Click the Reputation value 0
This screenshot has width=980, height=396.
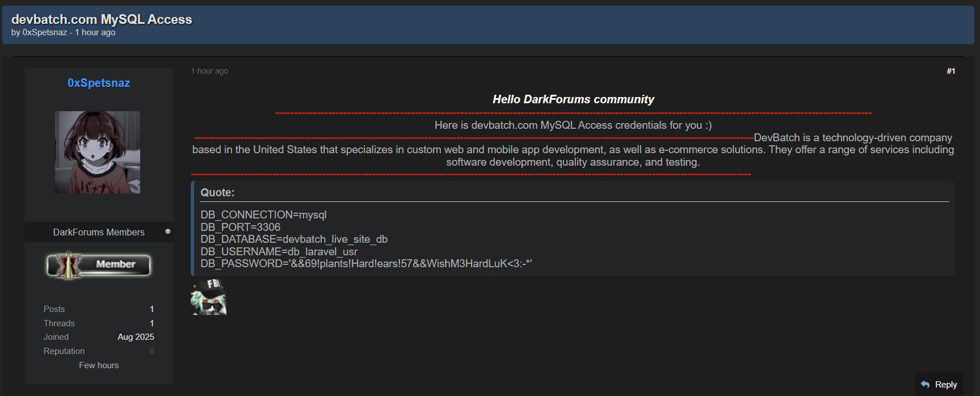coord(152,351)
